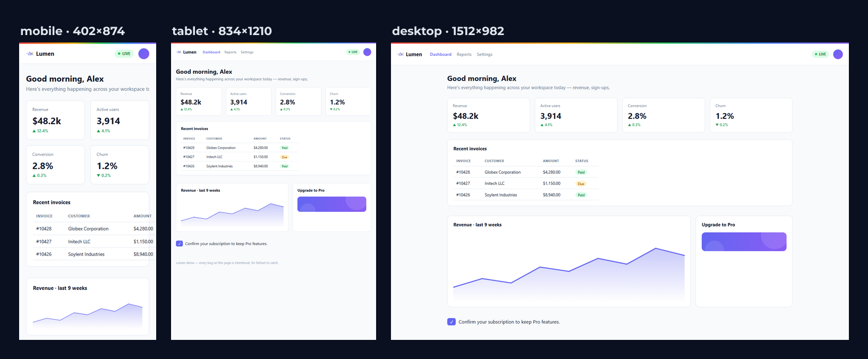
Task: Click invoice #10427 in mobile table
Action: 44,242
